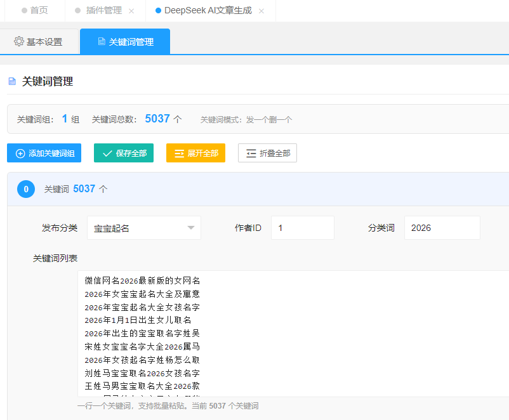Screen dimensions: 509x420
Task: Click the collapse icon on 折叠全部
Action: (x=251, y=154)
